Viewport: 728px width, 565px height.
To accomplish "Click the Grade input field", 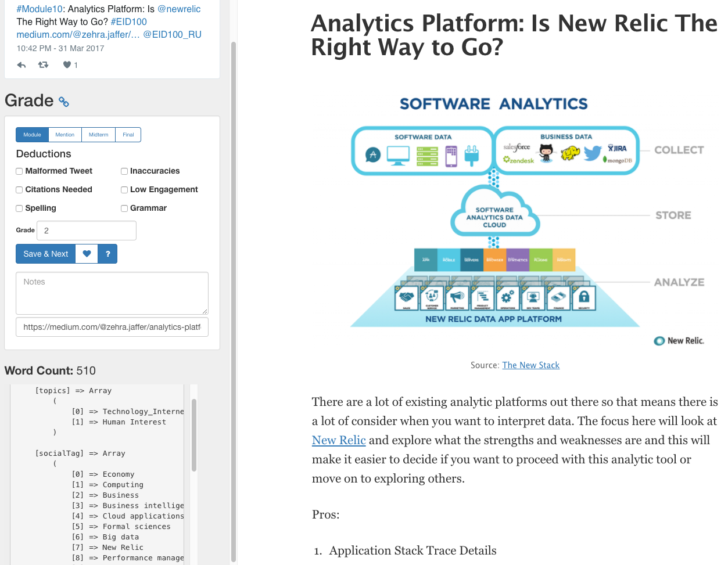I will (87, 231).
